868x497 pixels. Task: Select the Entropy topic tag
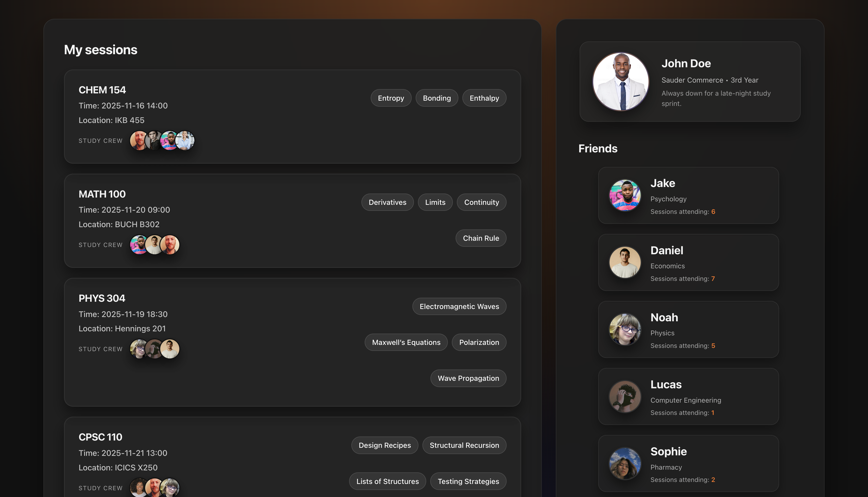tap(391, 98)
